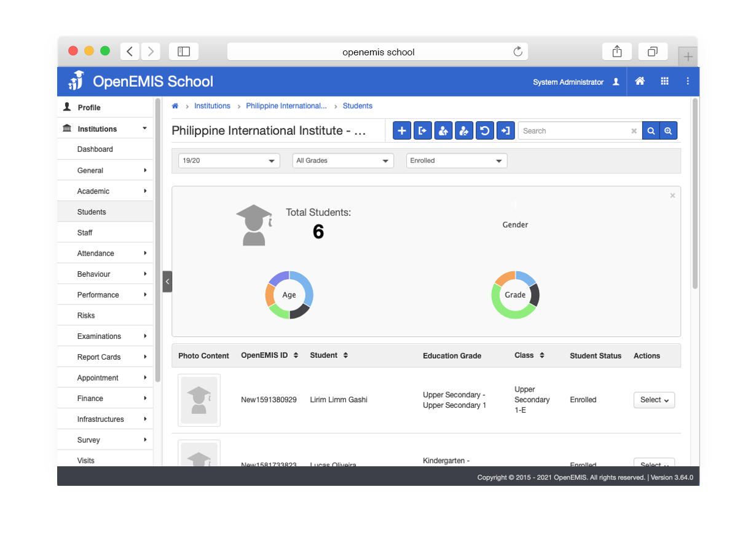Expand the Performance submenu
This screenshot has height=551, width=756.
[x=145, y=295]
